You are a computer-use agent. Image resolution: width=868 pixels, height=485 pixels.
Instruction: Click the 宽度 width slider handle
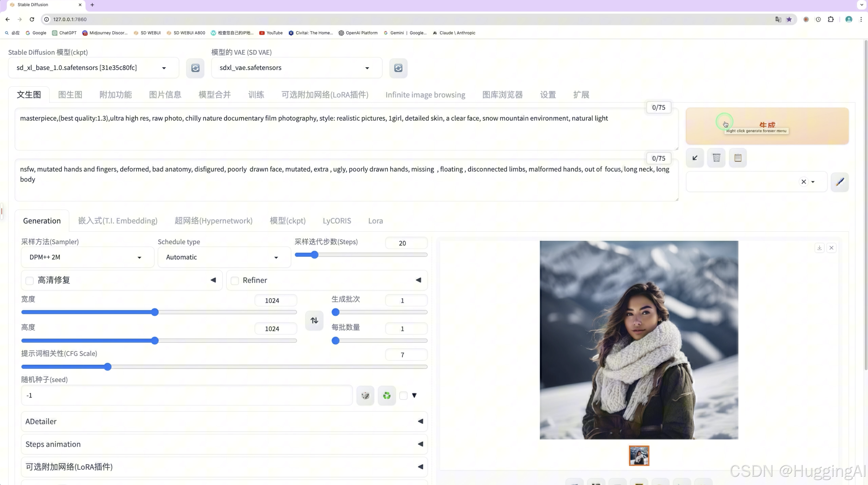tap(155, 312)
